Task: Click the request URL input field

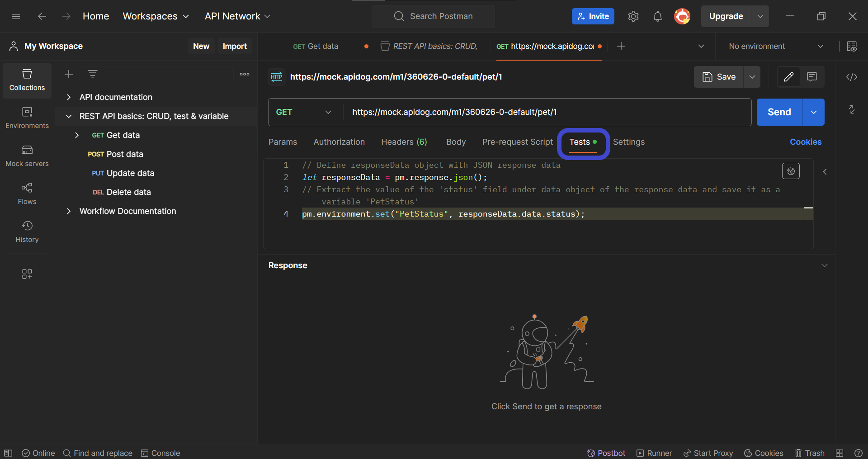Action: [547, 112]
